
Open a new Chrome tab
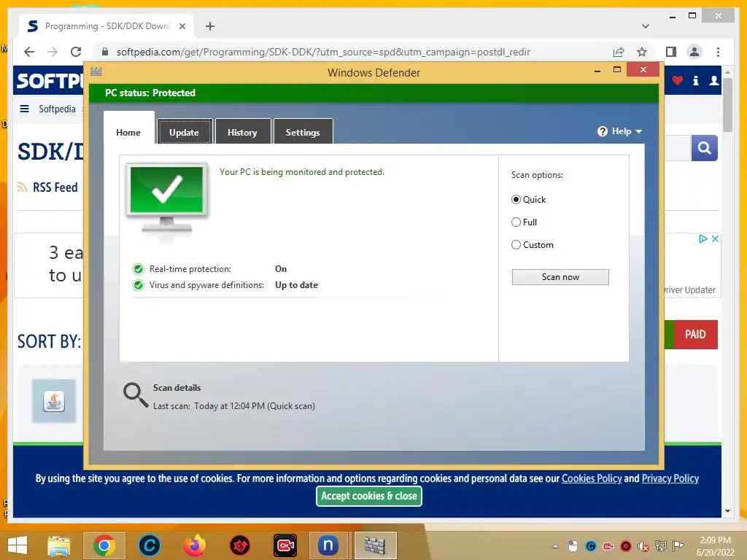(x=210, y=26)
